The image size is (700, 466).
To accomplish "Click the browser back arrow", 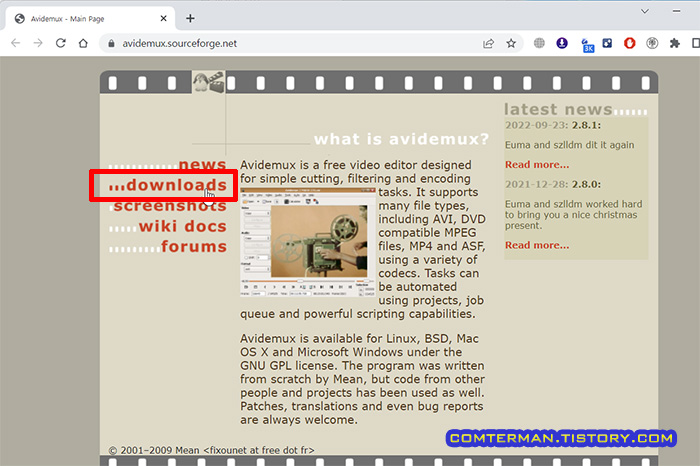I will point(16,43).
